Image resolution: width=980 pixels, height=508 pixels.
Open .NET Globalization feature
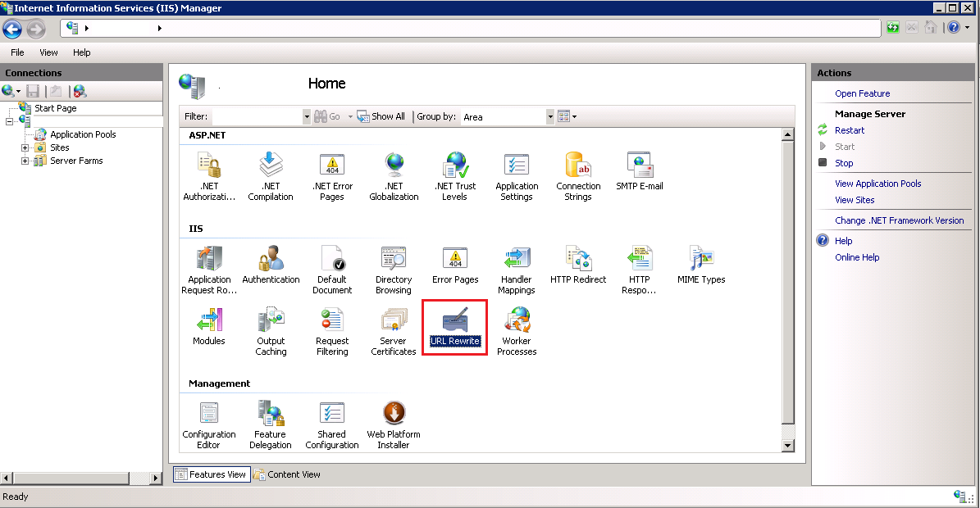[394, 177]
